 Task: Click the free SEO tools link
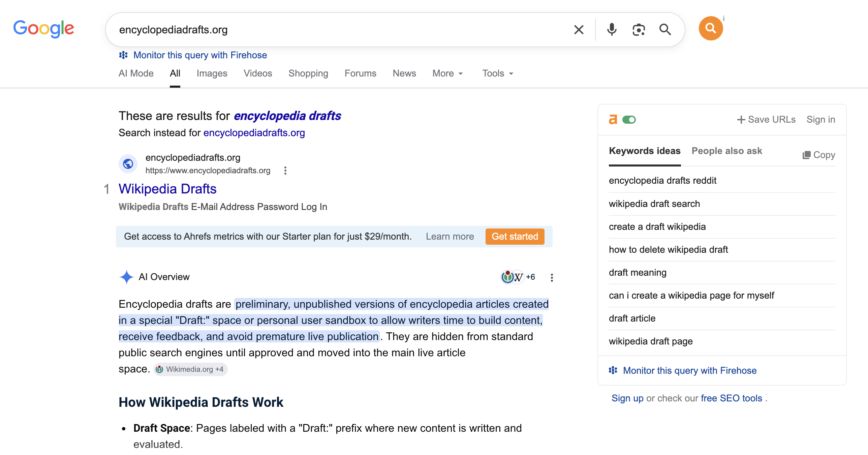click(x=731, y=398)
